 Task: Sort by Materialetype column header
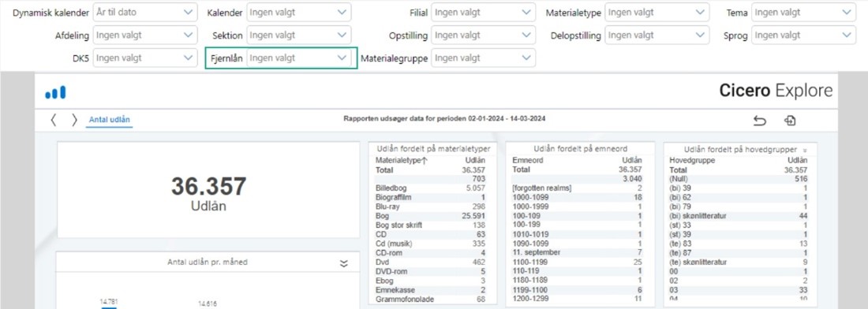402,160
